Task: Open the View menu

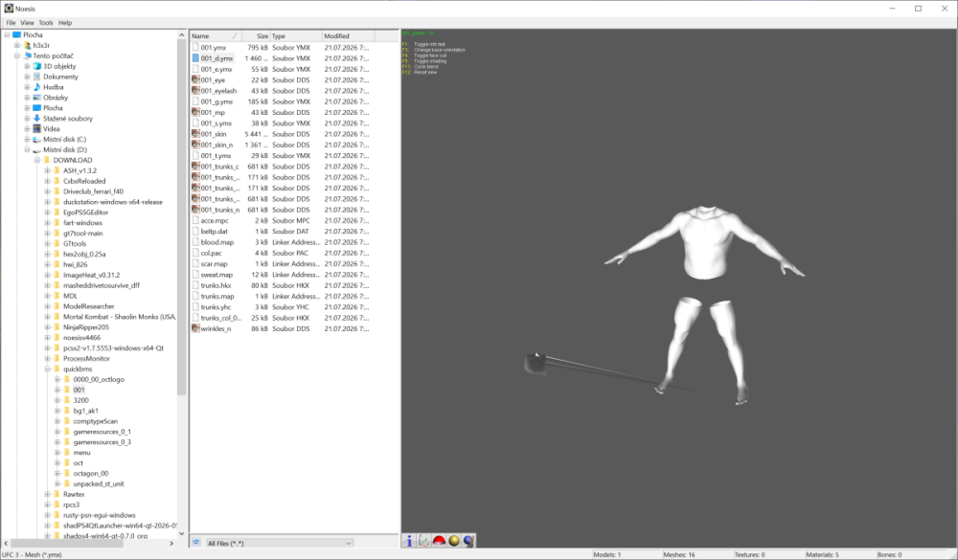Action: pos(27,23)
